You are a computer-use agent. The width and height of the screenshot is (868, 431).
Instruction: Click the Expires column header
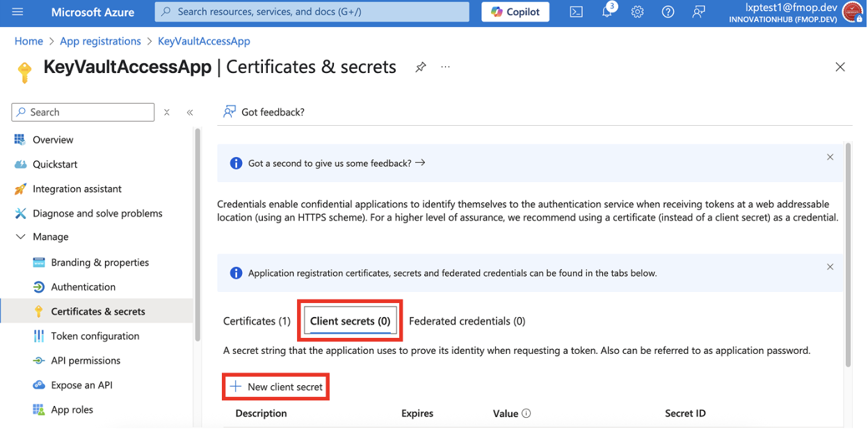pyautogui.click(x=417, y=413)
